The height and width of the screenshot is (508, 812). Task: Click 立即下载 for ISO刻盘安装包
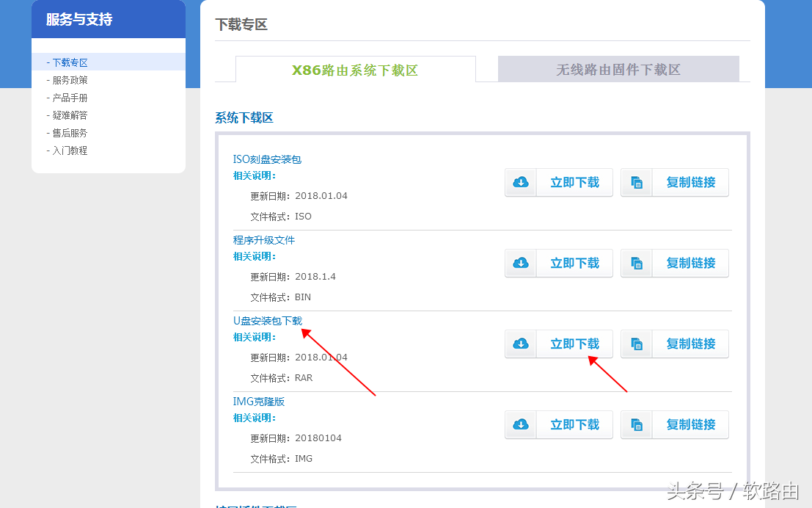pos(574,183)
